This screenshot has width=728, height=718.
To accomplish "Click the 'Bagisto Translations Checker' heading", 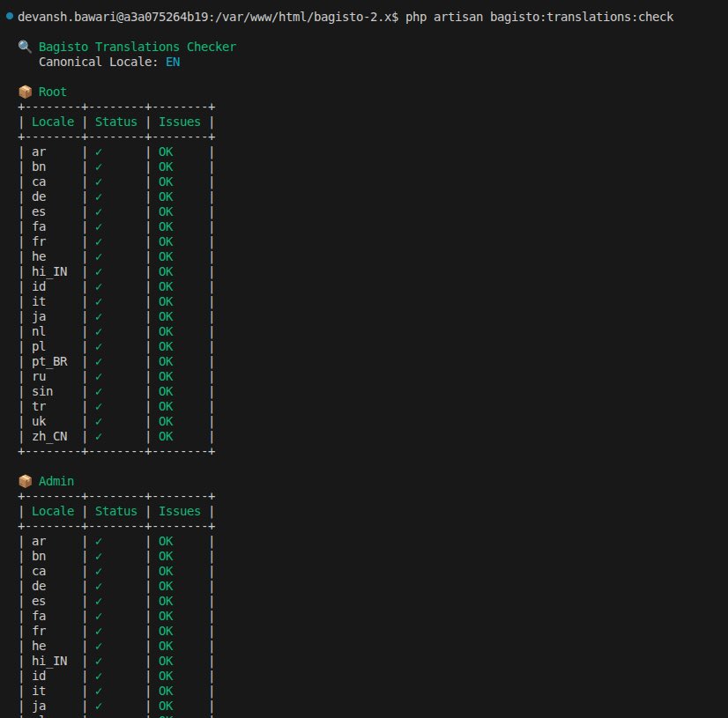I will click(x=137, y=47).
